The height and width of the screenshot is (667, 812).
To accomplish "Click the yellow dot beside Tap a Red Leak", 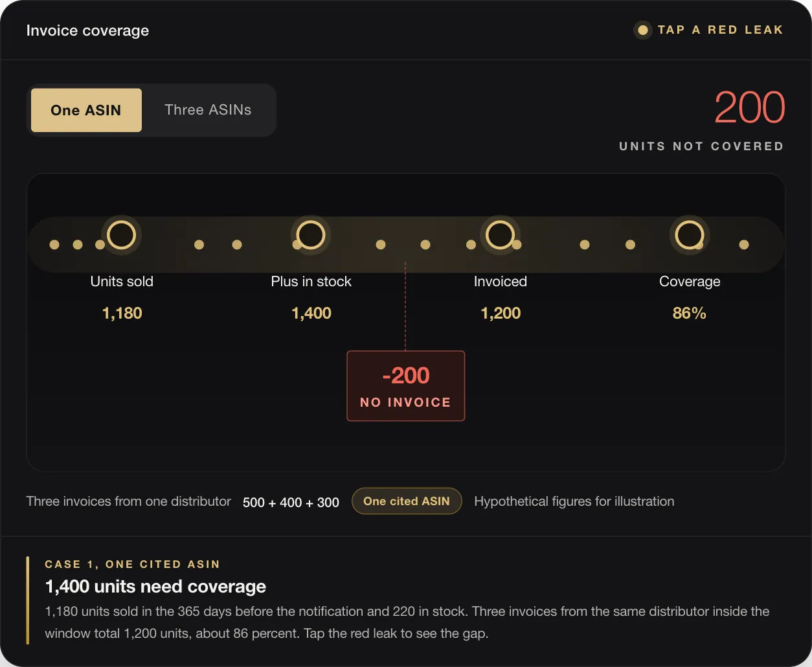I will point(643,30).
